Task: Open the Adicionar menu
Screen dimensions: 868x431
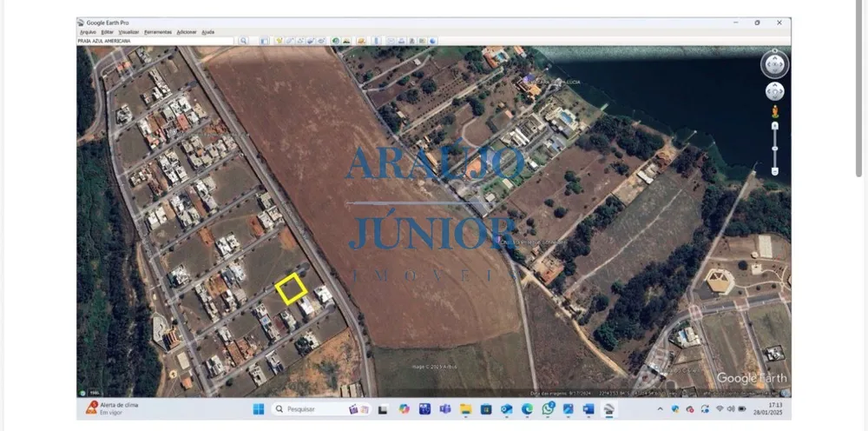Action: tap(187, 32)
